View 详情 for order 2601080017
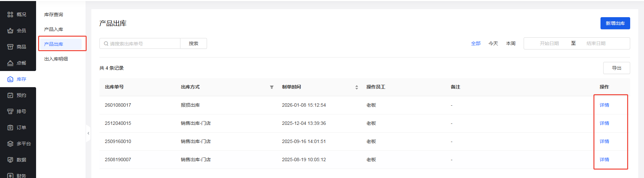Screen dimensions: 644x178 [x=604, y=105]
